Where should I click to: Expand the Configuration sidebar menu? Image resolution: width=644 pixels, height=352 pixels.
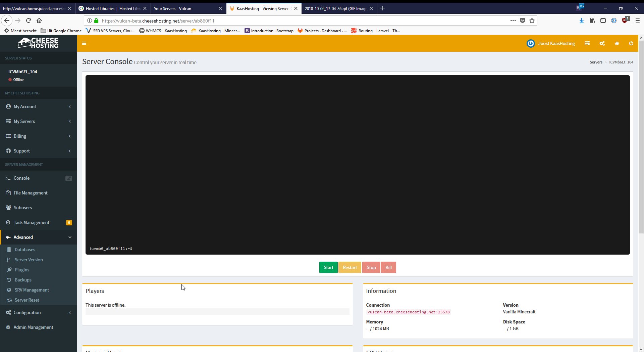coord(39,312)
